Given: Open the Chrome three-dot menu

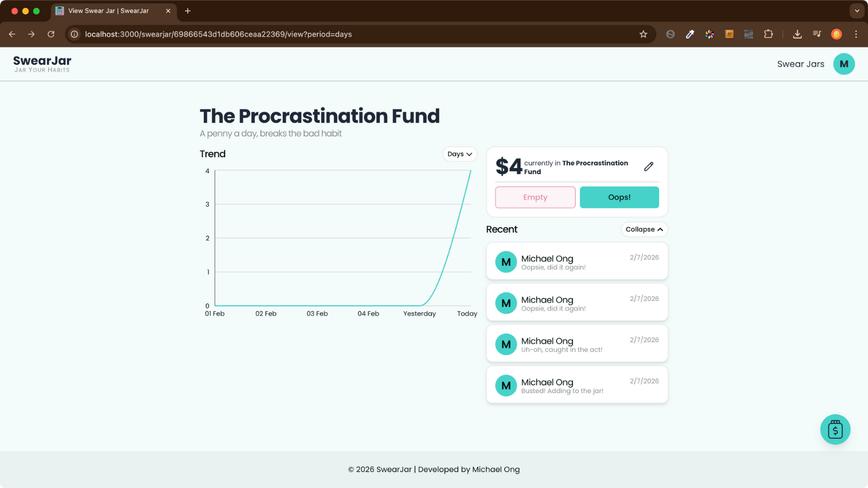Looking at the screenshot, I should tap(856, 34).
